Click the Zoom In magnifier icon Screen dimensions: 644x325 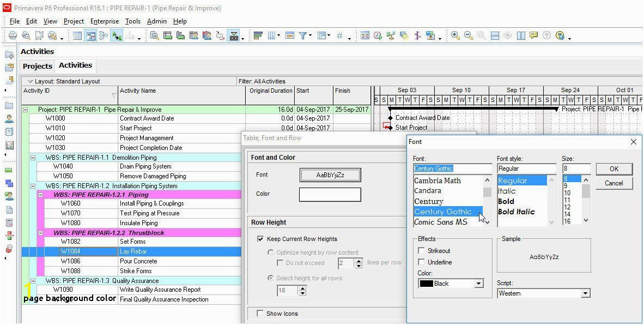(455, 35)
